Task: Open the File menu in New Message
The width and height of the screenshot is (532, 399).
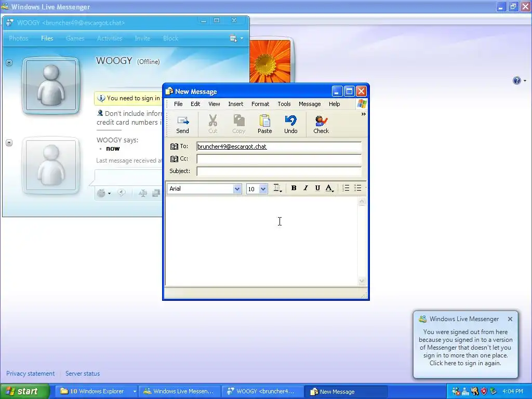Action: [x=178, y=104]
